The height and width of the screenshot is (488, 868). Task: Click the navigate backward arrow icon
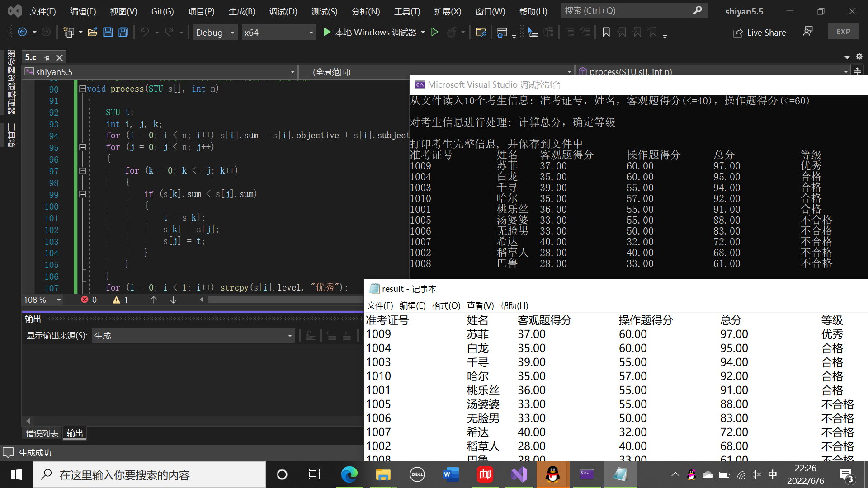(22, 32)
